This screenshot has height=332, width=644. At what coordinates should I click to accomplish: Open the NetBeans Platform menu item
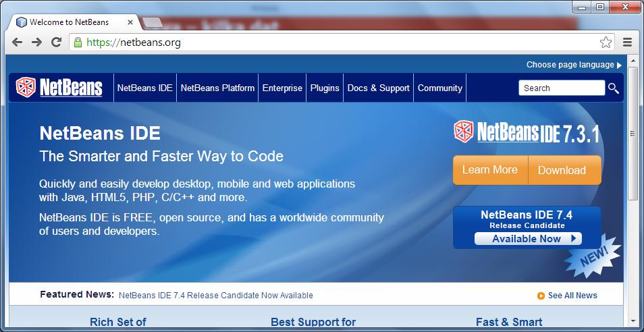[x=217, y=88]
